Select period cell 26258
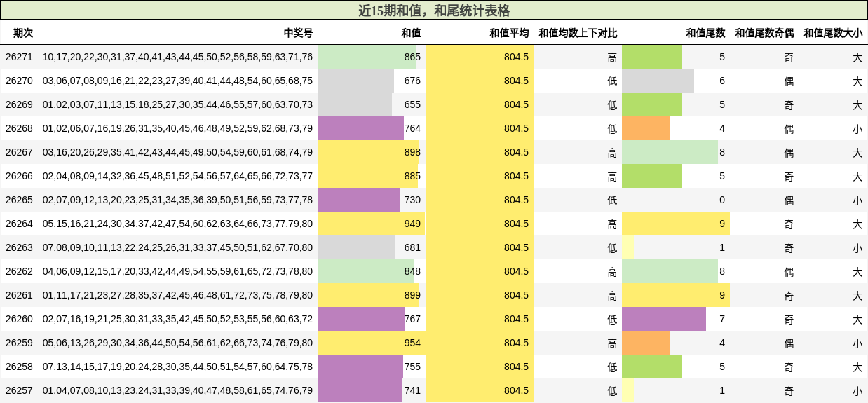The width and height of the screenshot is (868, 403). tap(19, 367)
